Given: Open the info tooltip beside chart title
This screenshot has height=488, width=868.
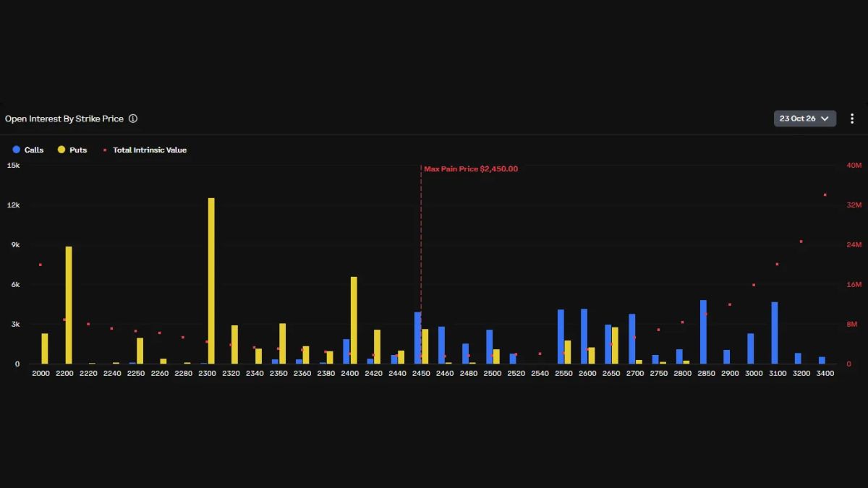Looking at the screenshot, I should pos(133,119).
